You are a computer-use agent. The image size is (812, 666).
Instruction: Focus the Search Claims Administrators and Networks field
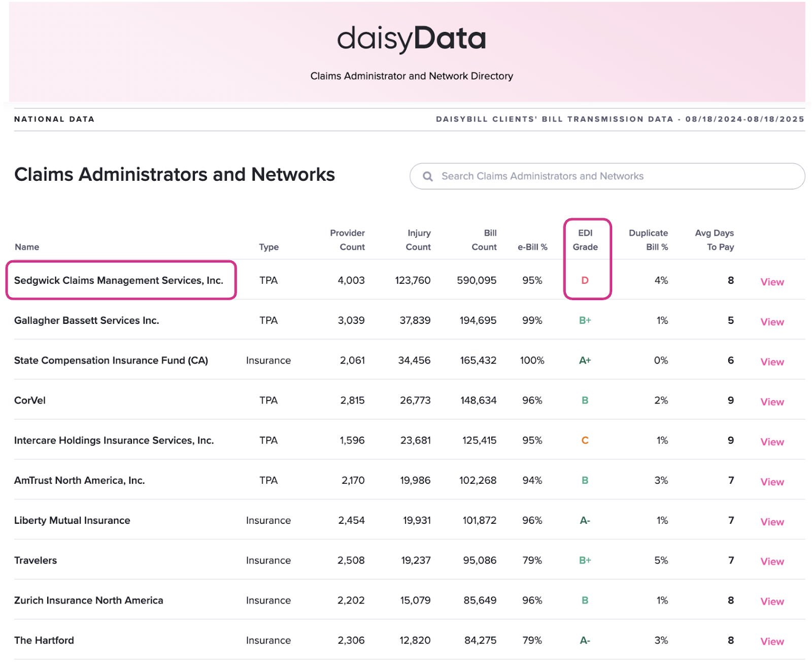point(607,176)
